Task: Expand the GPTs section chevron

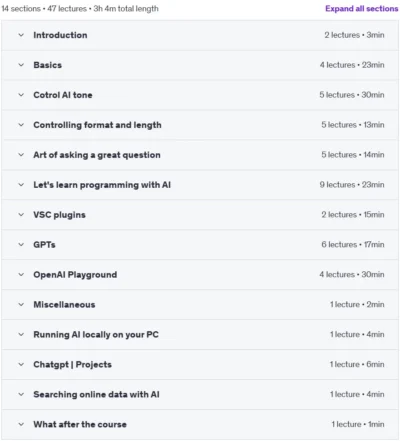Action: click(21, 245)
